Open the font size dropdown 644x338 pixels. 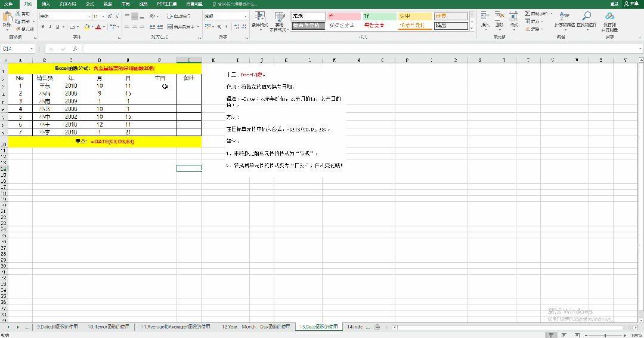pyautogui.click(x=103, y=17)
